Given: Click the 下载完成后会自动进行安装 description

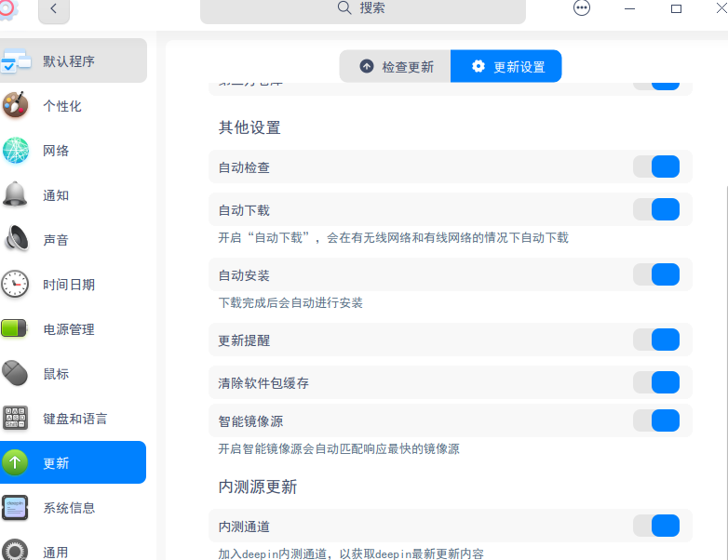Looking at the screenshot, I should click(x=290, y=302).
